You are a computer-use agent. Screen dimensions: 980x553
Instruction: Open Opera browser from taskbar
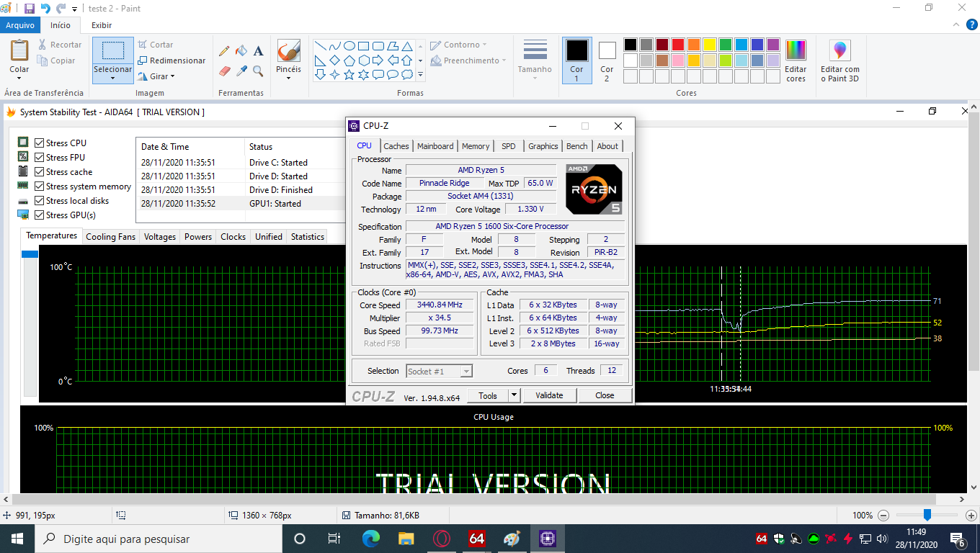[442, 539]
